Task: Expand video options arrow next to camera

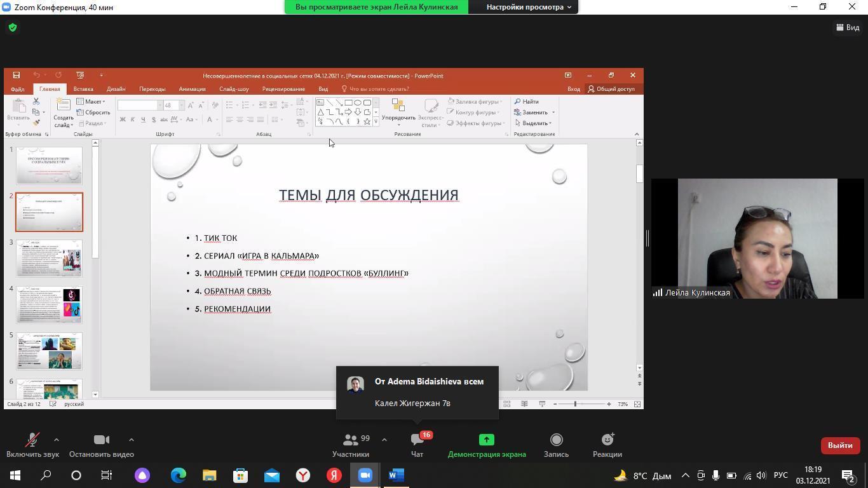Action: 132,439
